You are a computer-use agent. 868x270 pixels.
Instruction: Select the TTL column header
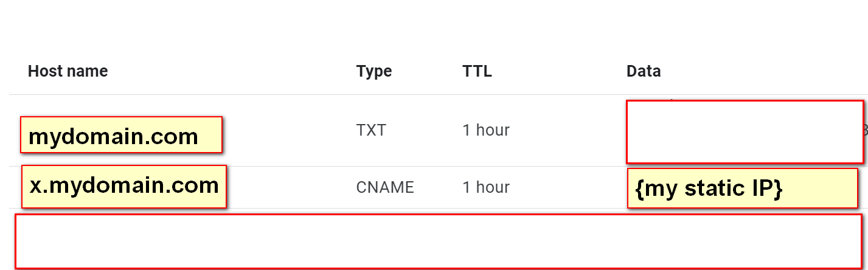[477, 71]
